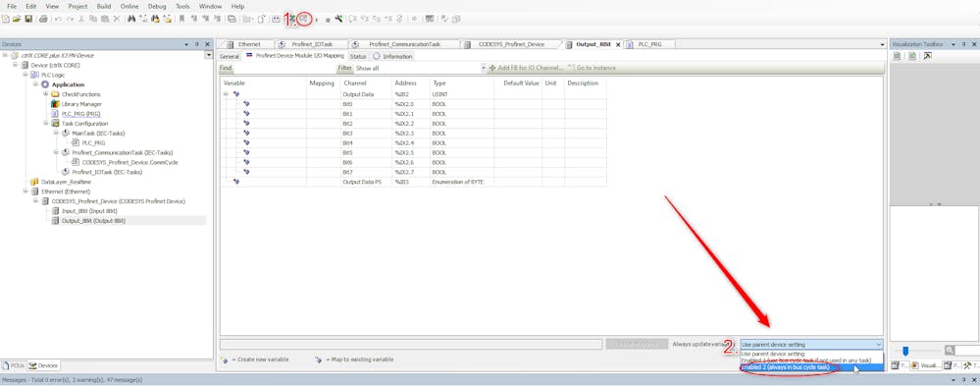Collapse the Task Configuration node
Image resolution: width=980 pixels, height=386 pixels.
point(46,123)
